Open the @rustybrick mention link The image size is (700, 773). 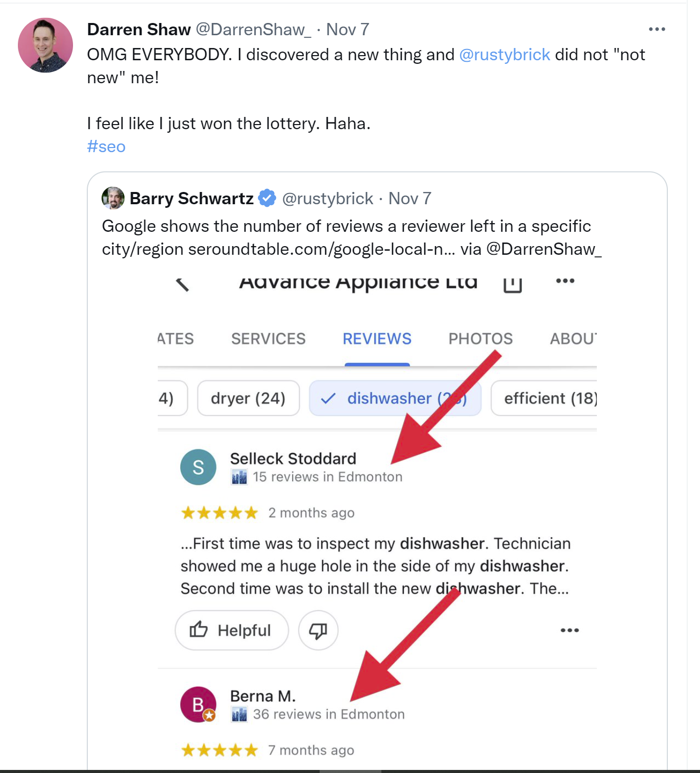(504, 55)
